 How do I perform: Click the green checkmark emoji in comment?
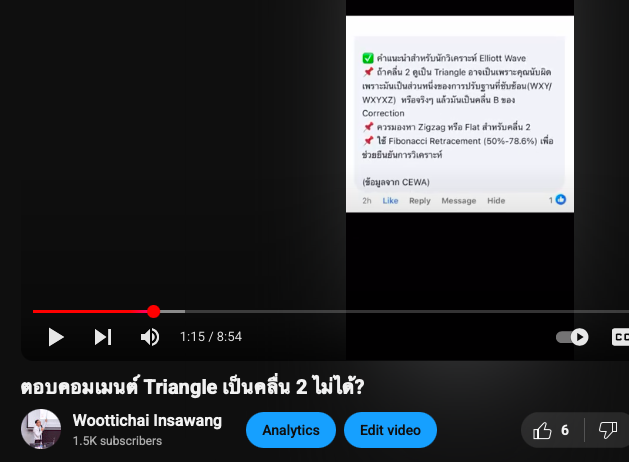tap(368, 58)
